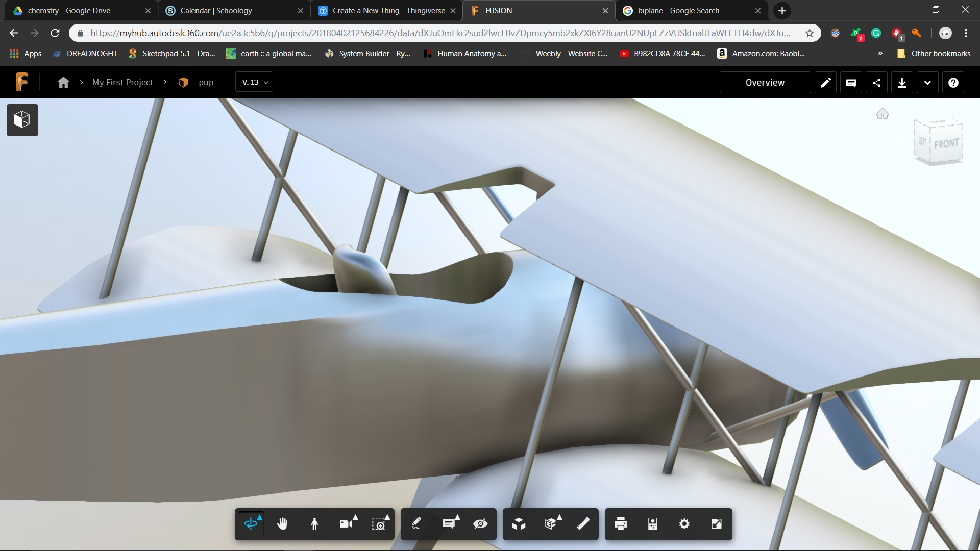Open the Help question mark
The image size is (980, 551).
pyautogui.click(x=953, y=83)
